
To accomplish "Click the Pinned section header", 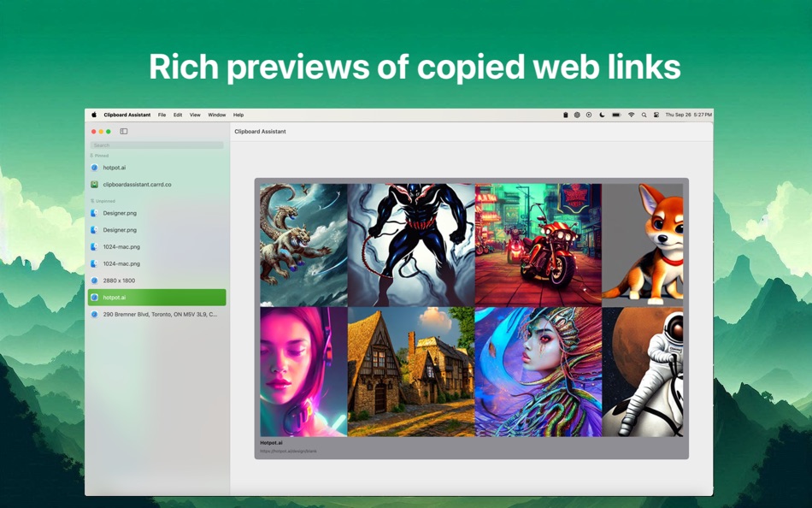I will [99, 156].
